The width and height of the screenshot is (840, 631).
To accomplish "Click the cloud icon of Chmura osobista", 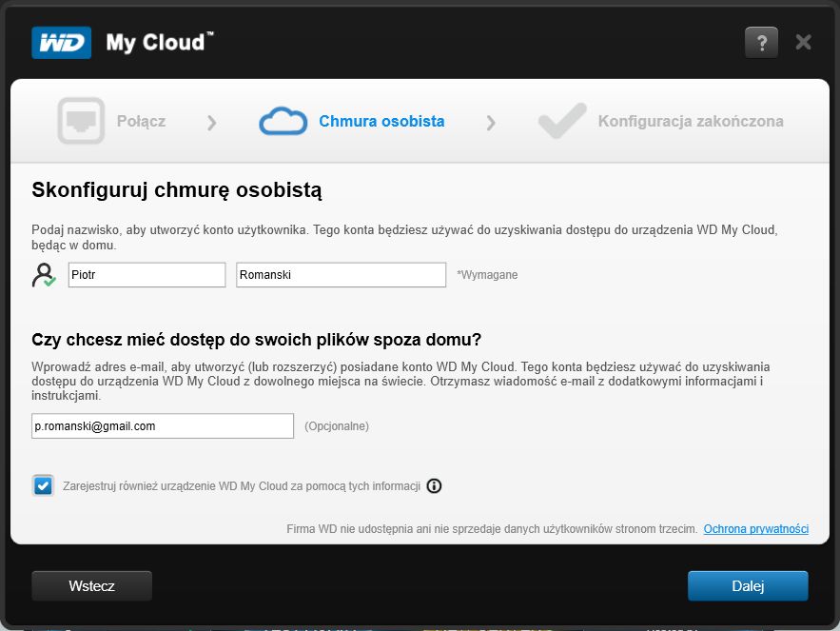I will (283, 121).
